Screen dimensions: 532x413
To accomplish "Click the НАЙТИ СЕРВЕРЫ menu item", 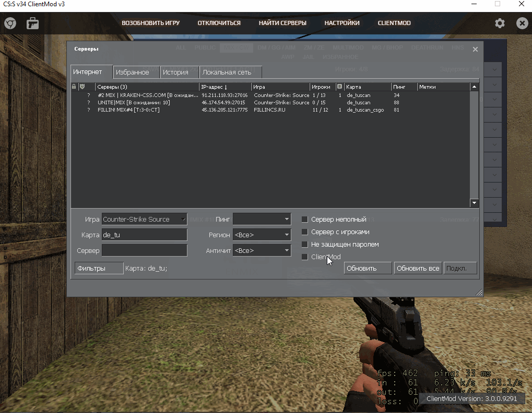I will pos(282,23).
